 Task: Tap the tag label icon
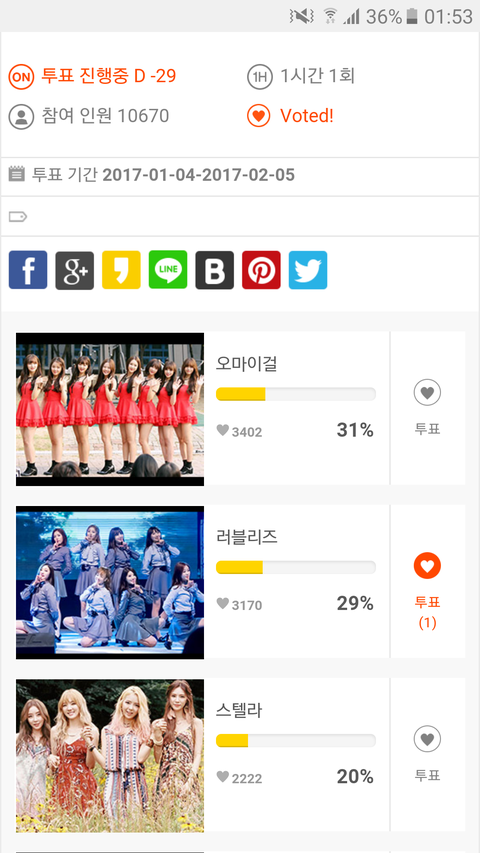pos(17,217)
